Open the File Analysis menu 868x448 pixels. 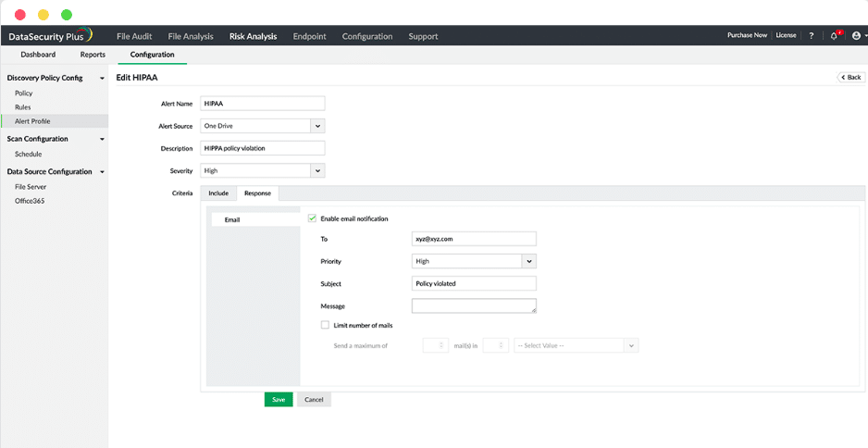tap(191, 36)
